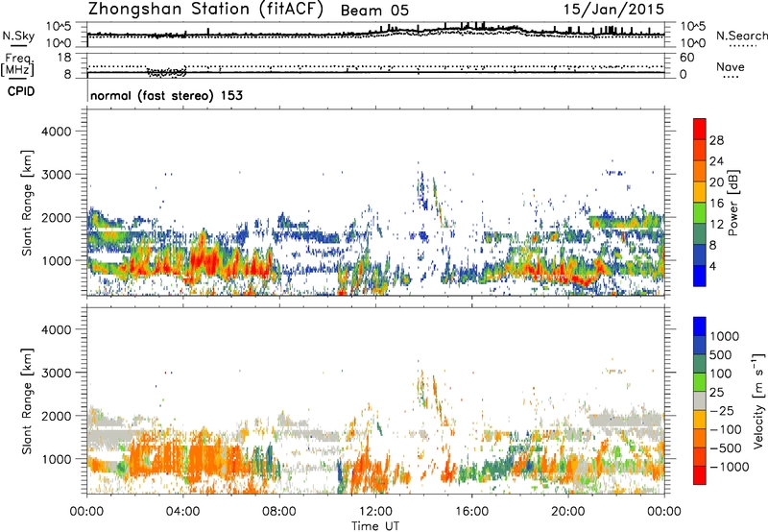Click the "16:00" time tick label
The height and width of the screenshot is (532, 768).
point(471,512)
